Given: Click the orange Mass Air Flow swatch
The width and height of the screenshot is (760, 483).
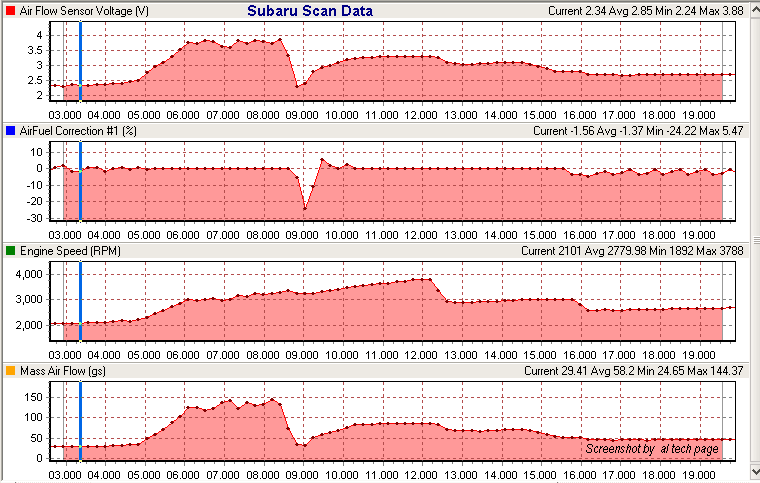Looking at the screenshot, I should tap(10, 371).
